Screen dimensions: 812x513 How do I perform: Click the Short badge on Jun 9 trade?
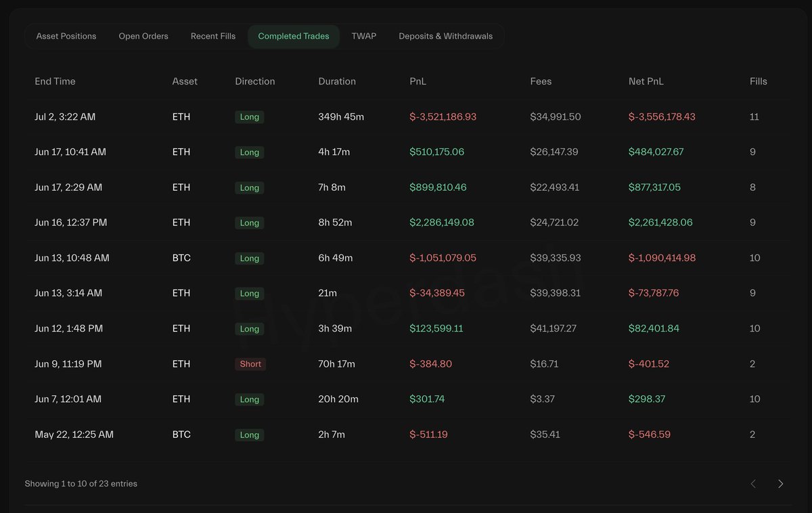[250, 364]
